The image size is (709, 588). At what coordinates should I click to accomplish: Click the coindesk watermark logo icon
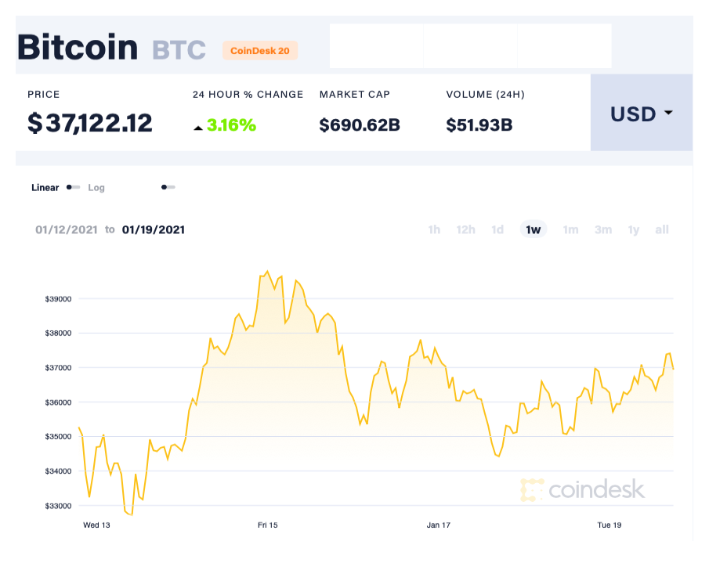[534, 490]
